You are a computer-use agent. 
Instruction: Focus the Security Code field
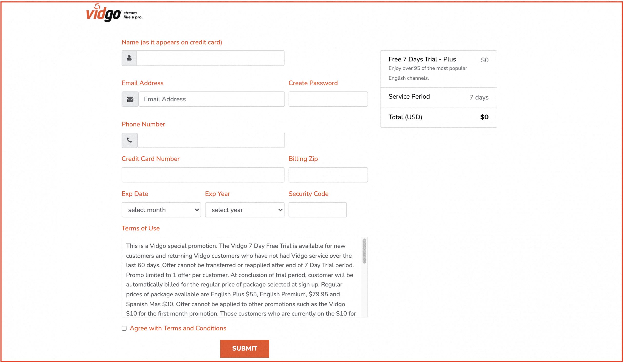317,210
